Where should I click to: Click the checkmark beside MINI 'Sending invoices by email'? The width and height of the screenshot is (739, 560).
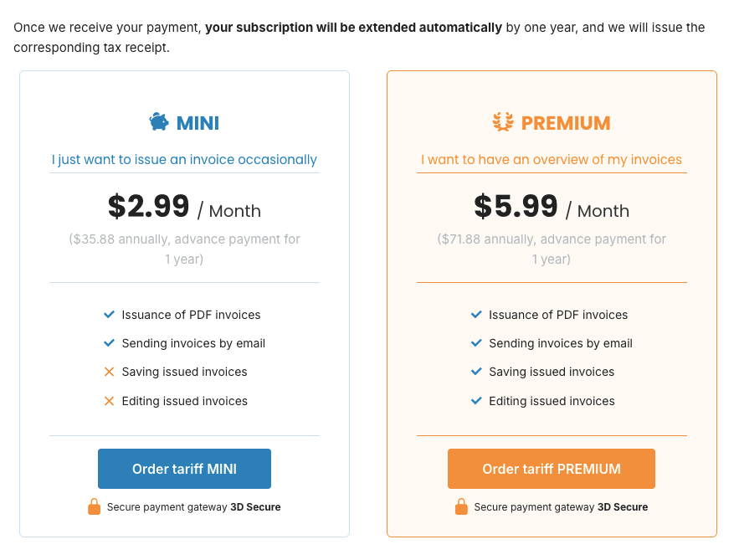(x=109, y=343)
